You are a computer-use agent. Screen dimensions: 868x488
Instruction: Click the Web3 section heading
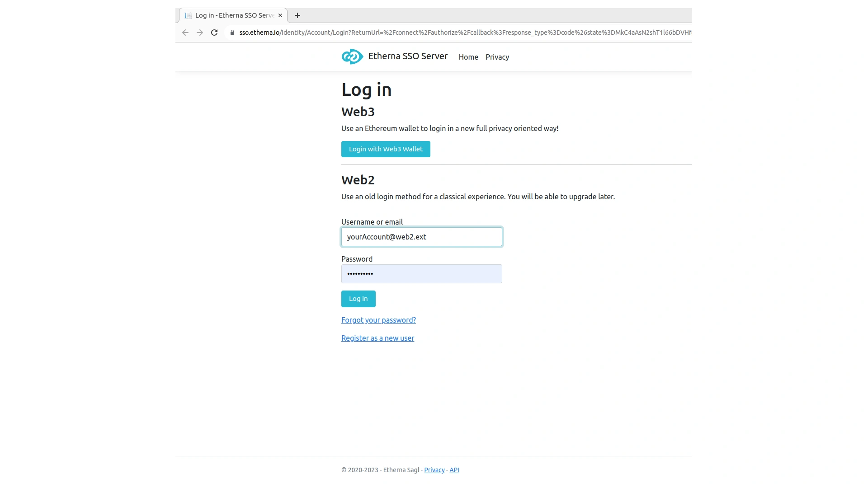[358, 112]
